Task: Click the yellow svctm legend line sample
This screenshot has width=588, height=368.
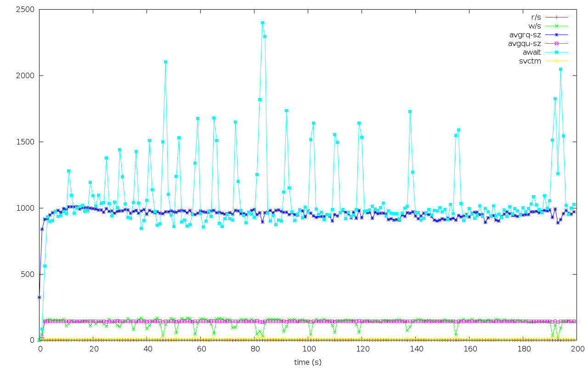Action: pos(557,61)
